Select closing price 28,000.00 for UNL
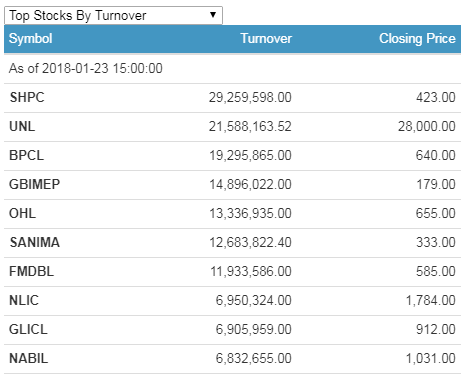 [x=427, y=126]
